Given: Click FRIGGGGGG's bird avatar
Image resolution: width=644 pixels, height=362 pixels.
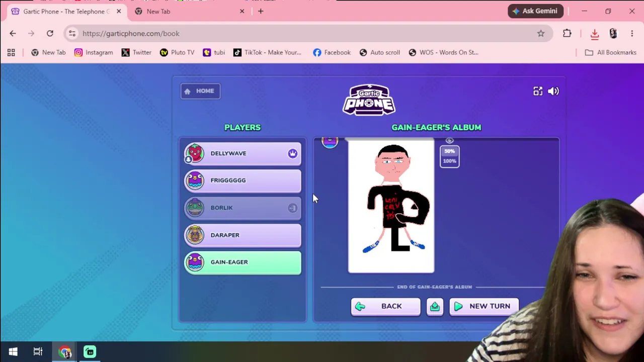Looking at the screenshot, I should (x=195, y=180).
